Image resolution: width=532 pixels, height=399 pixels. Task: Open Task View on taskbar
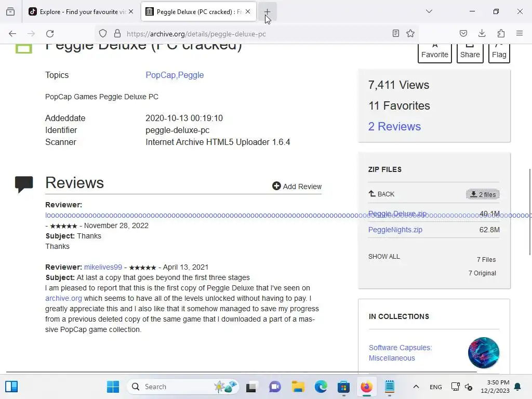click(251, 387)
